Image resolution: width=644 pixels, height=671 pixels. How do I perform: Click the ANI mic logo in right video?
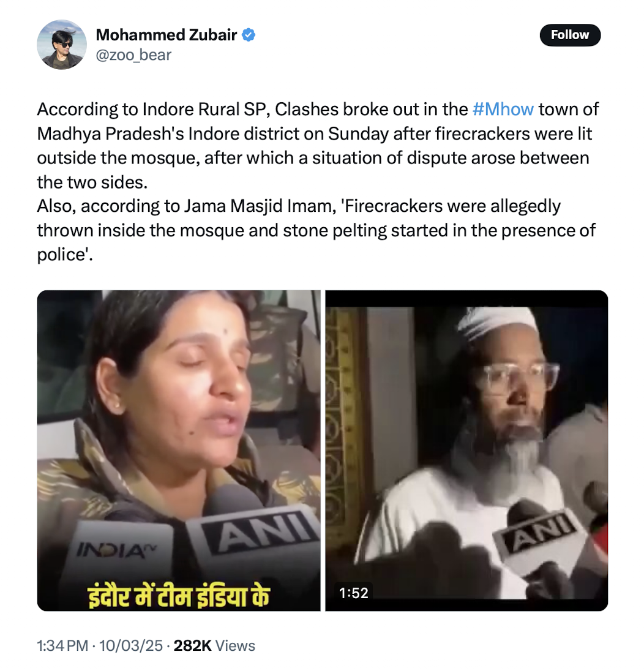539,534
